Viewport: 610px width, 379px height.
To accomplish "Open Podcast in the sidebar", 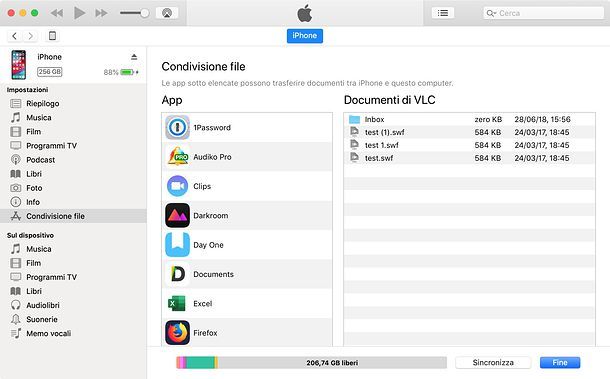I will coord(73,160).
